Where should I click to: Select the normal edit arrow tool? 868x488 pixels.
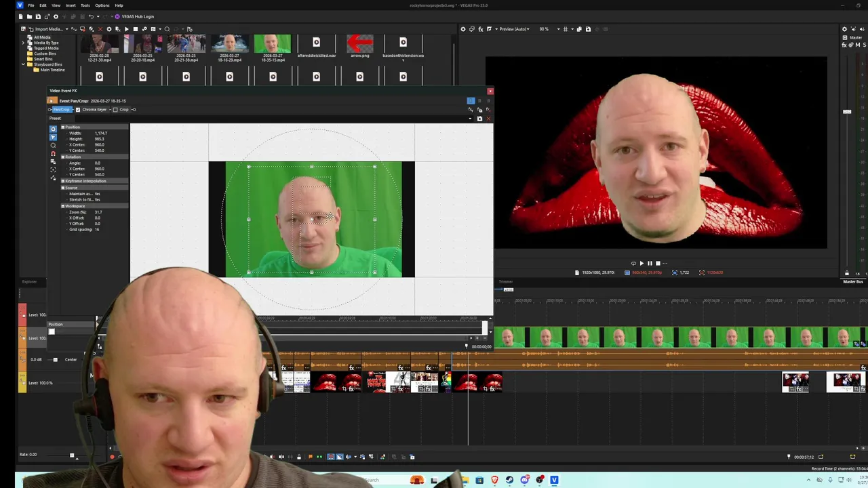pyautogui.click(x=53, y=137)
